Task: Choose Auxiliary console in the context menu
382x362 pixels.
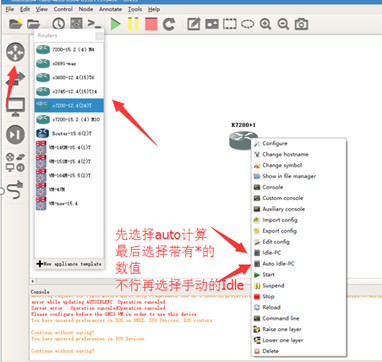Action: tap(299, 209)
